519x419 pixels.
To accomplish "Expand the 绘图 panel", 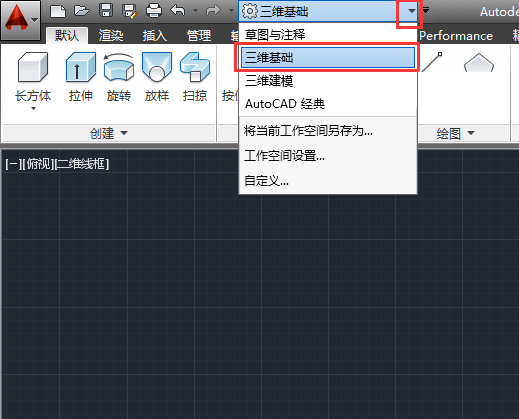I will 456,133.
